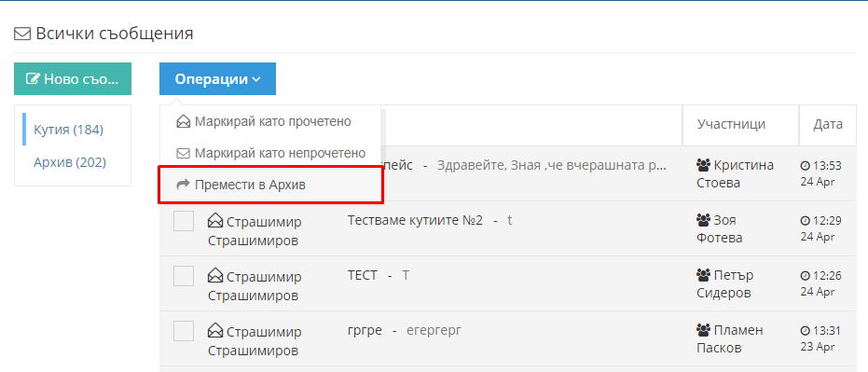Select Маркирай като прочетено menu option
The height and width of the screenshot is (372, 868).
tap(270, 122)
